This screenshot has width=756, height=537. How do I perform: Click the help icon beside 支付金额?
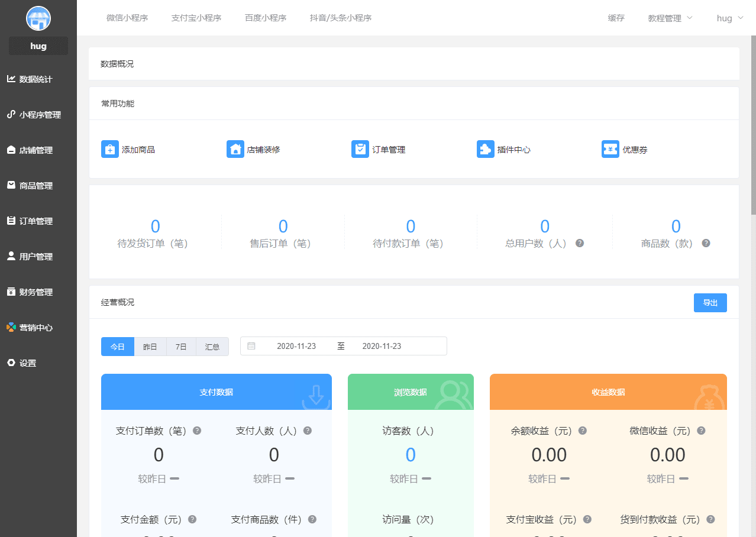pyautogui.click(x=192, y=519)
